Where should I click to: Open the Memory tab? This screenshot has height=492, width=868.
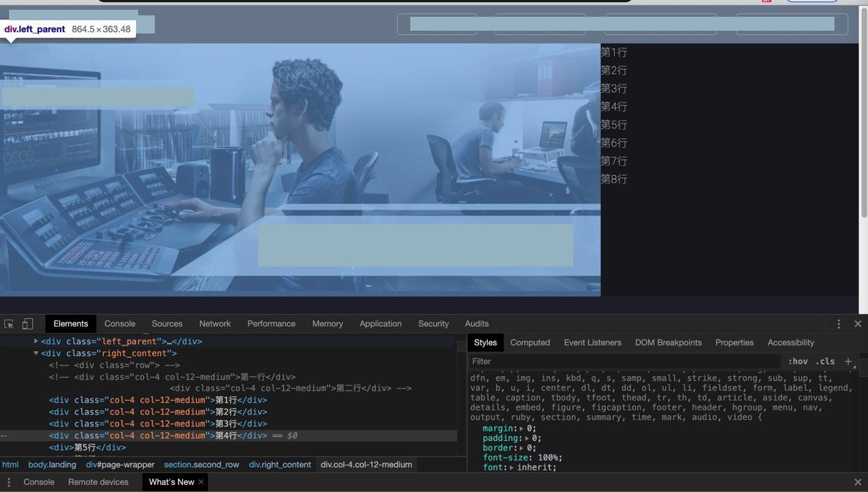pos(327,324)
